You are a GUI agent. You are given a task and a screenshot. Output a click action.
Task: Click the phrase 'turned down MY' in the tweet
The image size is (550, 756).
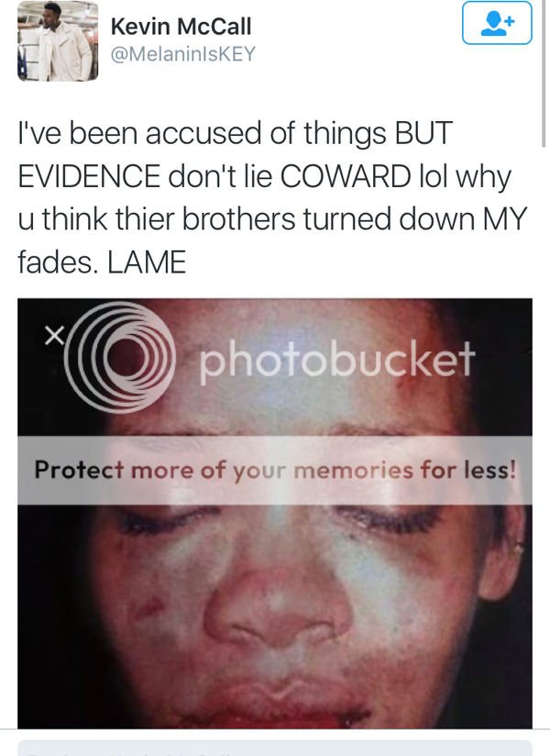pyautogui.click(x=415, y=219)
